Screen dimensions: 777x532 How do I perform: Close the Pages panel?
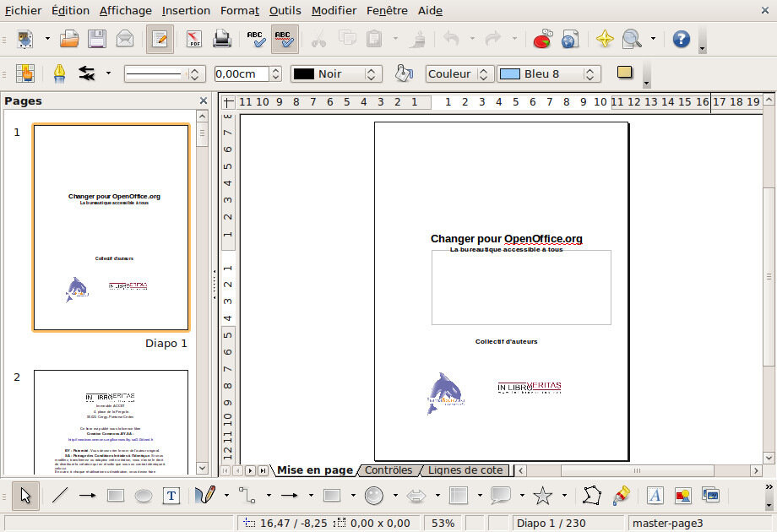[203, 101]
